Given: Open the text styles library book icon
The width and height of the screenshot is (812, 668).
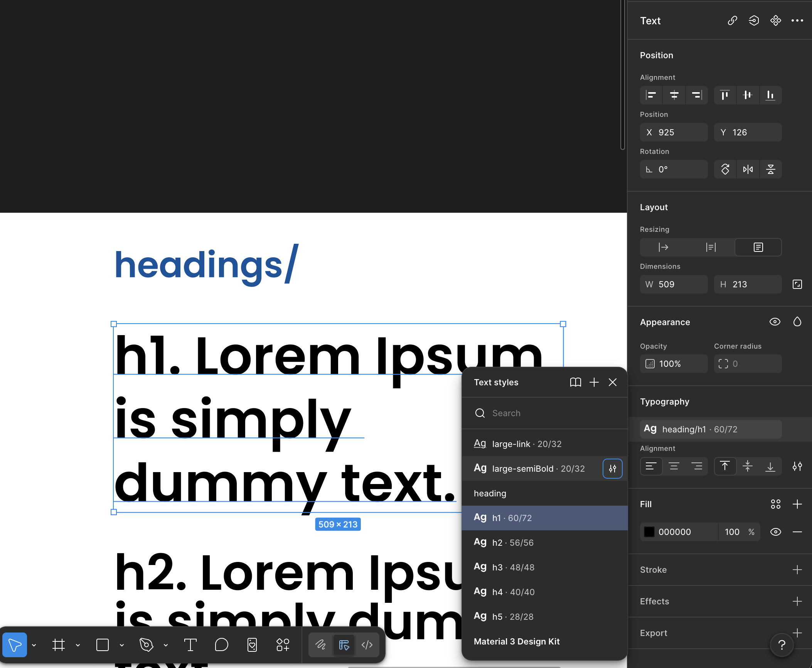Looking at the screenshot, I should pyautogui.click(x=575, y=382).
